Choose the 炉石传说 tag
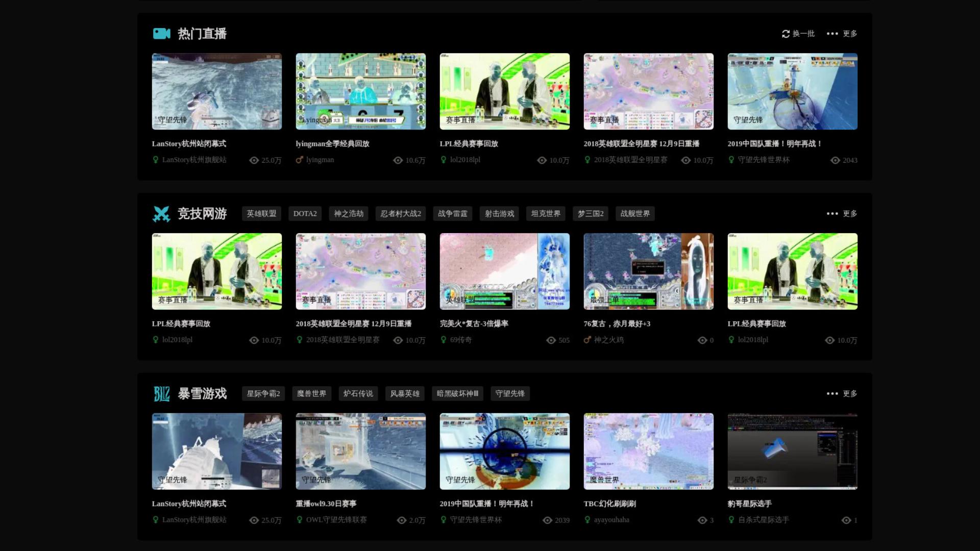 [358, 394]
